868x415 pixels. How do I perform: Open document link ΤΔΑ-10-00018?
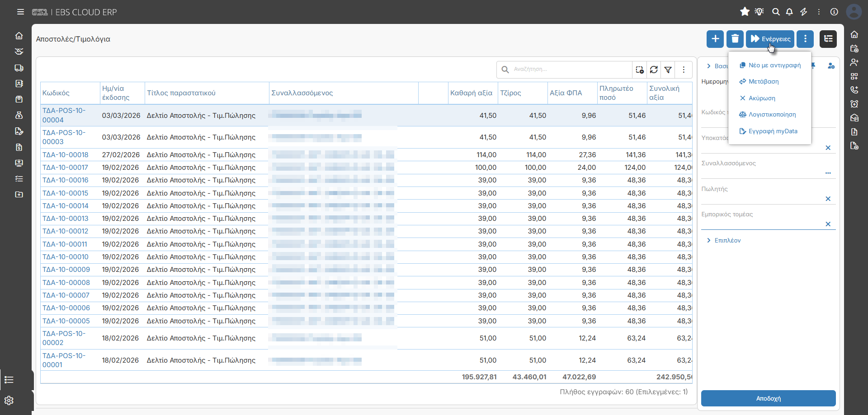[x=66, y=155]
